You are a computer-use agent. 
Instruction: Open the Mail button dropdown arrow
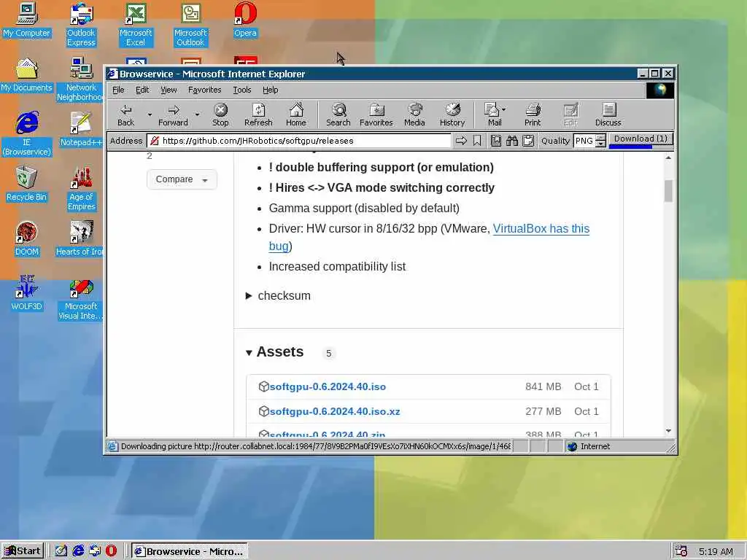point(504,109)
